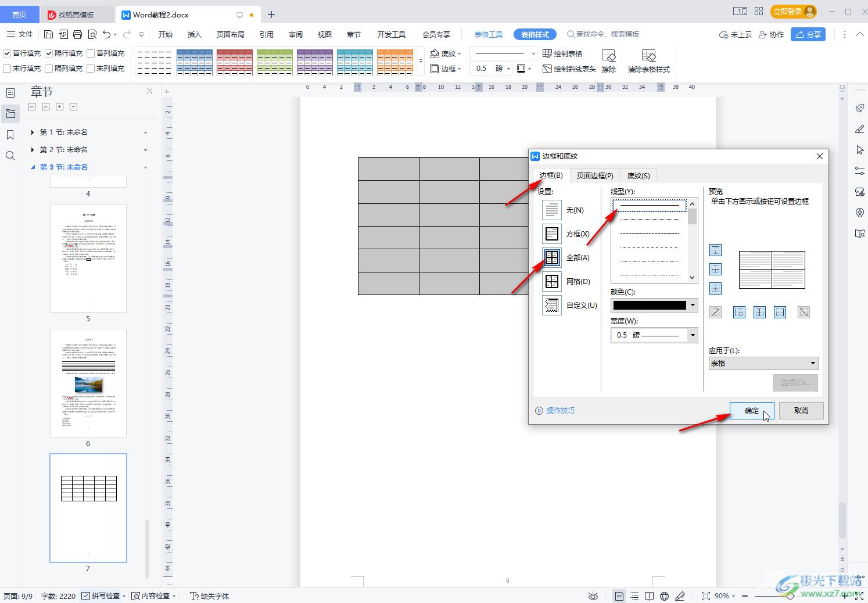Click the Collaborate (协作) button

772,34
